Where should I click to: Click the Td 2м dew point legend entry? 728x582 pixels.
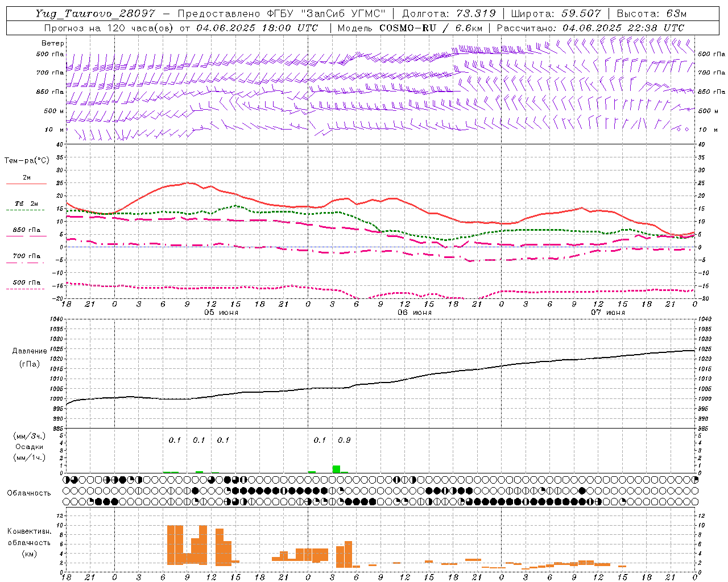coord(26,203)
